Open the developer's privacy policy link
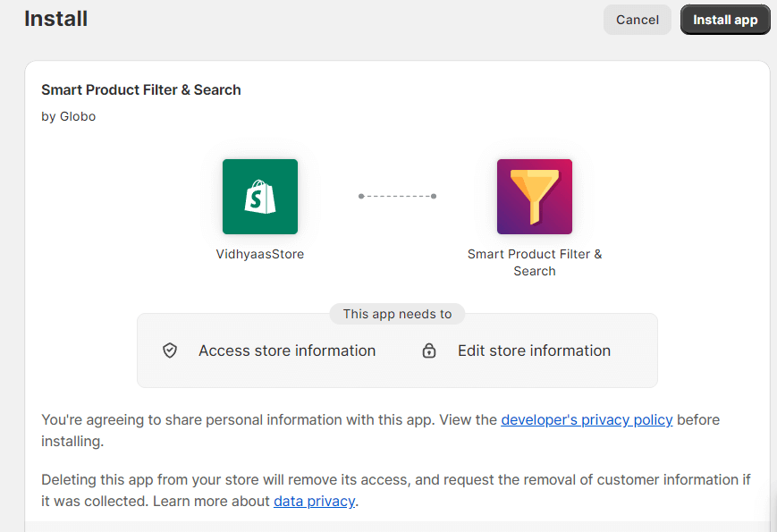 (x=587, y=419)
